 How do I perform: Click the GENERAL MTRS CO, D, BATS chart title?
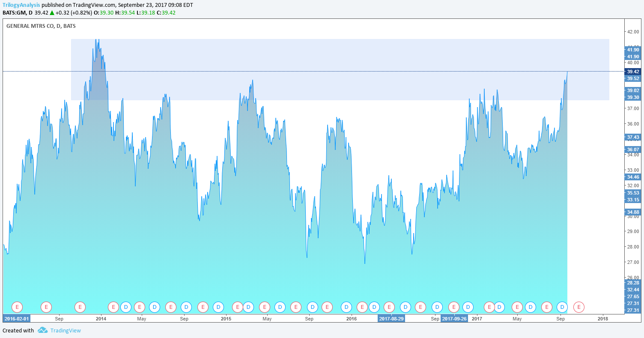(41, 26)
